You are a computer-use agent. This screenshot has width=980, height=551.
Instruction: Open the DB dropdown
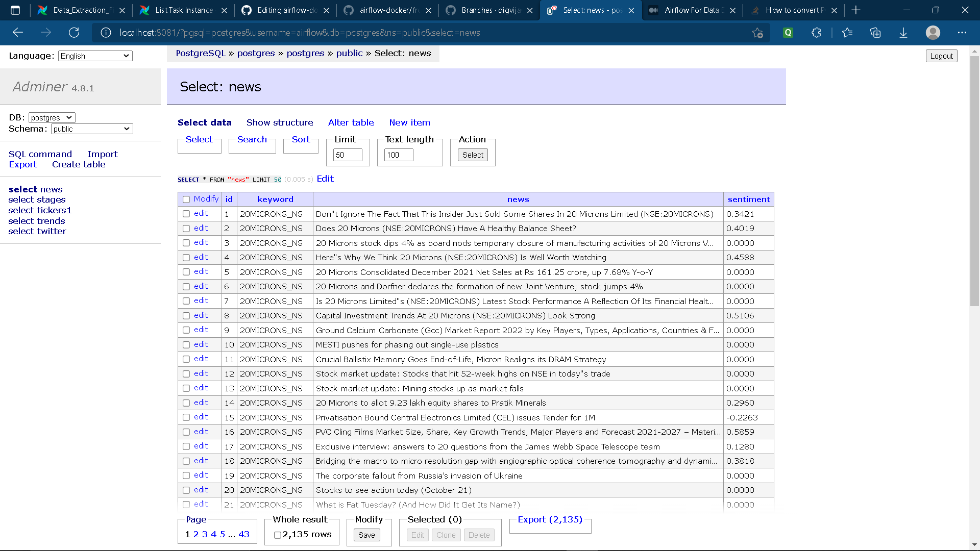(x=51, y=117)
